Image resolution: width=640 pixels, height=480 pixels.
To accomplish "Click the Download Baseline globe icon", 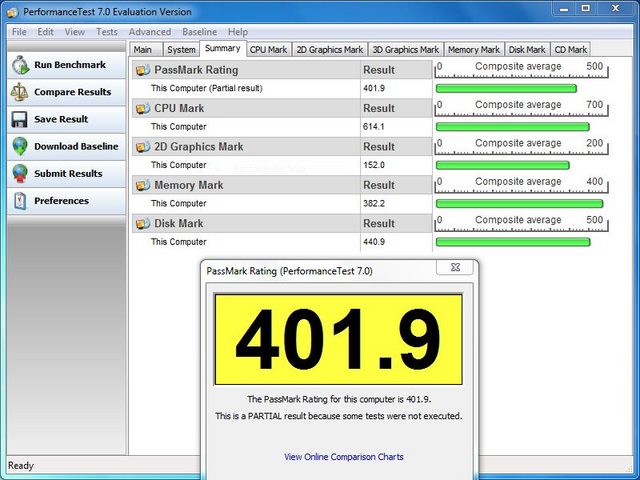I will pos(20,146).
